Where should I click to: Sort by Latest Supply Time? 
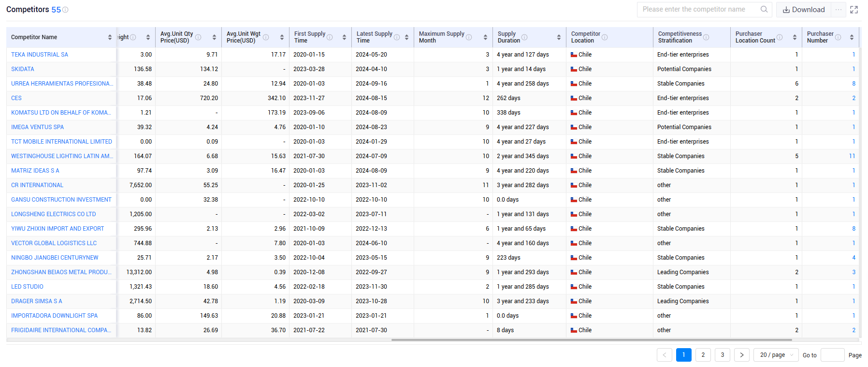pyautogui.click(x=406, y=37)
